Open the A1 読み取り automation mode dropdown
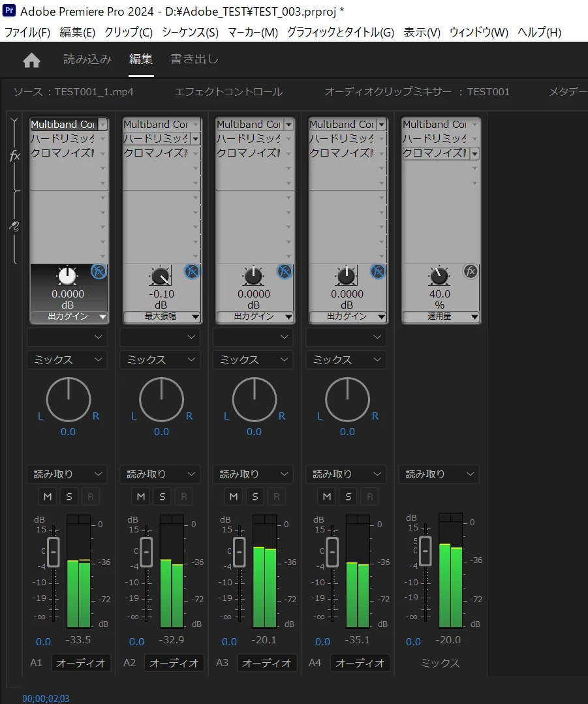Viewport: 588px width, 704px height. coord(67,474)
